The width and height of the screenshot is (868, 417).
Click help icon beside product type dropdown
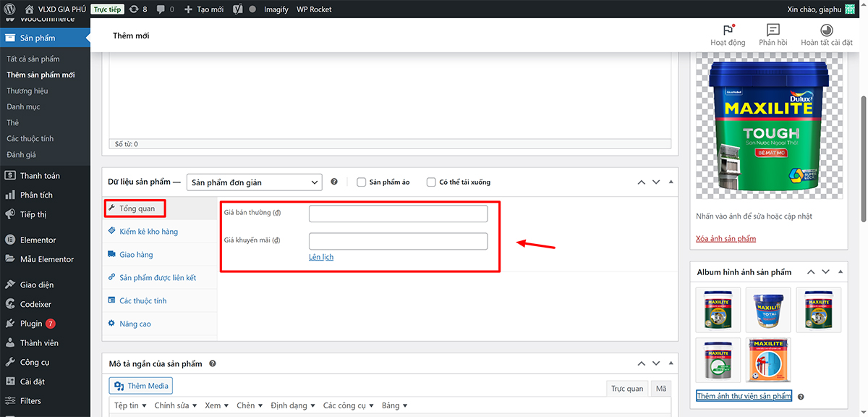point(334,182)
